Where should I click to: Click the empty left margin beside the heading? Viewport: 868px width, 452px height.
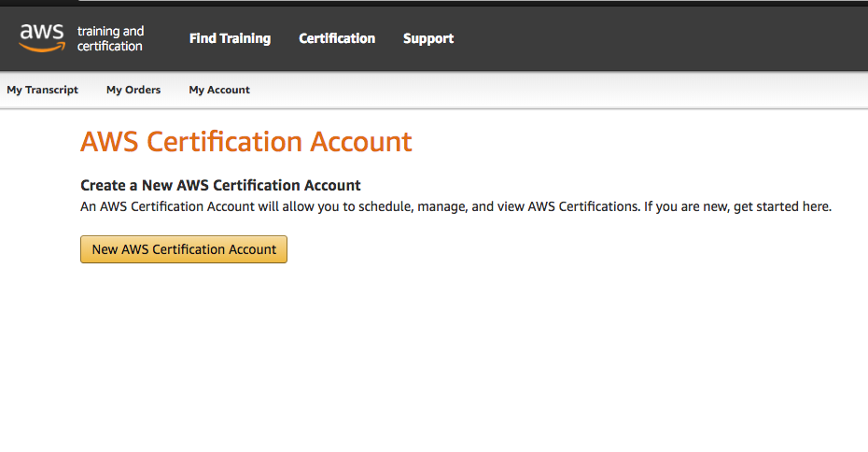[37, 142]
